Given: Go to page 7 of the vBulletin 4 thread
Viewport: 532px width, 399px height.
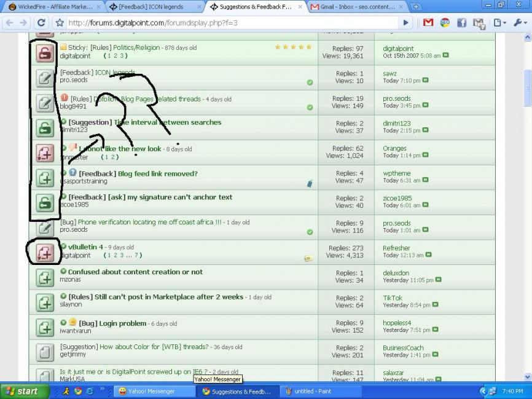Looking at the screenshot, I should (x=136, y=255).
